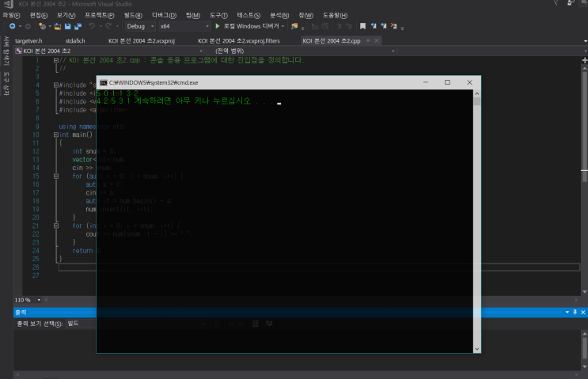Open the undo history dropdown arrow
The height and width of the screenshot is (379, 588).
(x=101, y=26)
